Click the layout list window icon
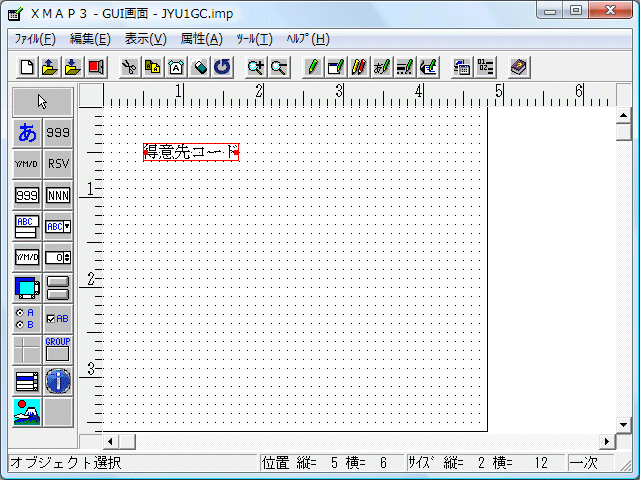 pyautogui.click(x=462, y=67)
